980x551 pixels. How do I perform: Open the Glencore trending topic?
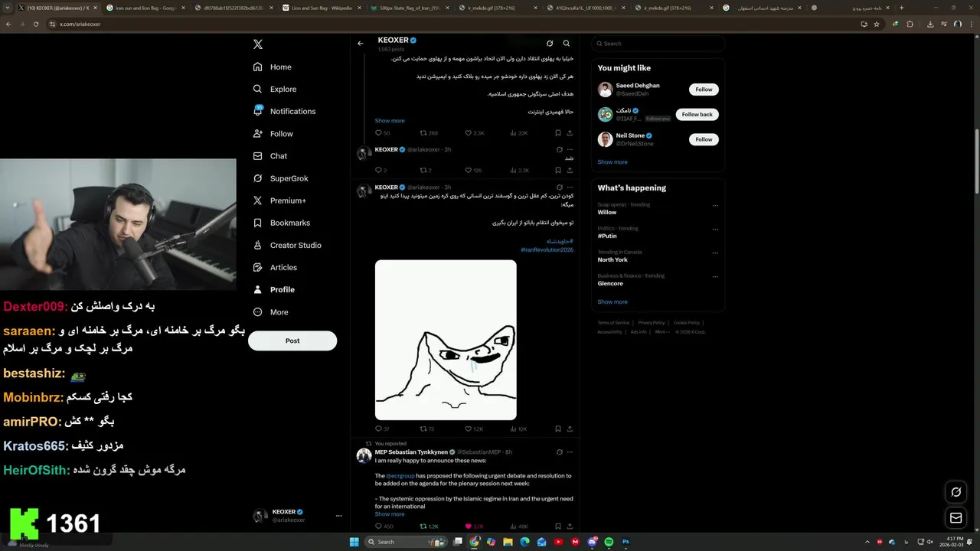610,283
